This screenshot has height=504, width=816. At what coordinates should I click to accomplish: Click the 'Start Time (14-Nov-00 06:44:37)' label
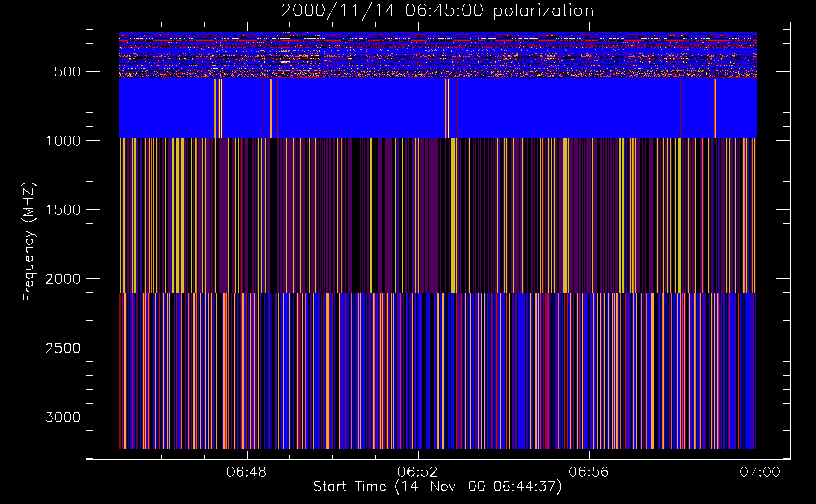pos(437,487)
